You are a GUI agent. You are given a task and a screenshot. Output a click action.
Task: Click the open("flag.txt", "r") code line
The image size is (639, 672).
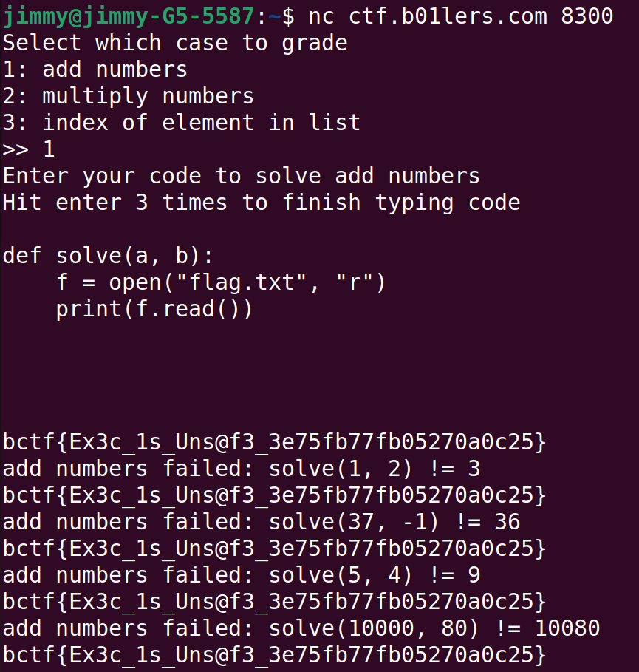pos(221,282)
